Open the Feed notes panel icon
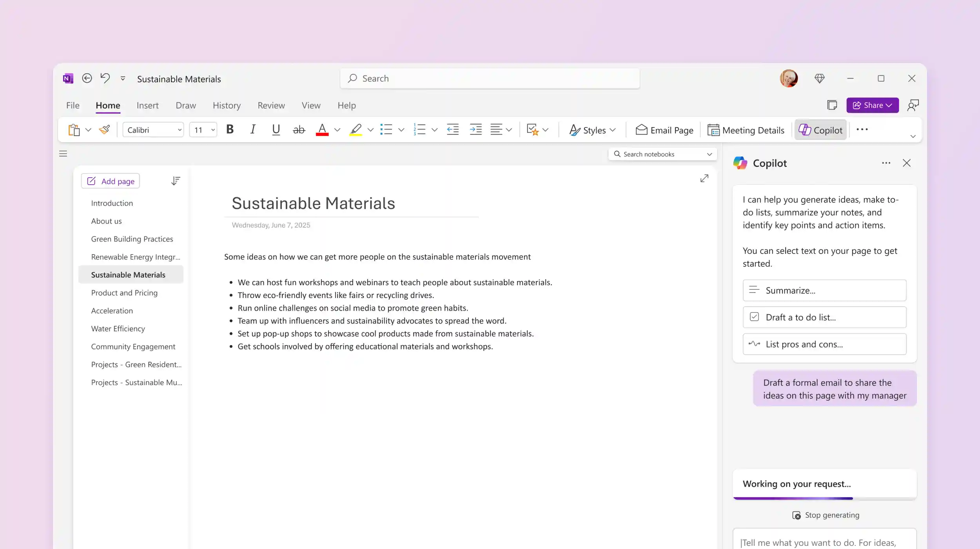Image resolution: width=980 pixels, height=549 pixels. [x=832, y=105]
